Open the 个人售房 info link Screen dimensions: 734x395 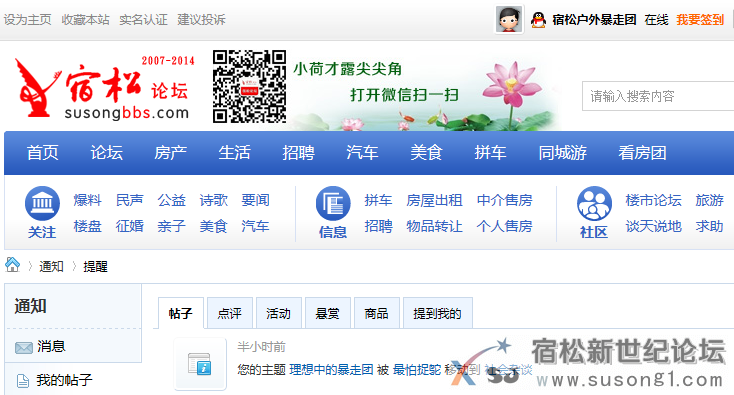pyautogui.click(x=505, y=227)
